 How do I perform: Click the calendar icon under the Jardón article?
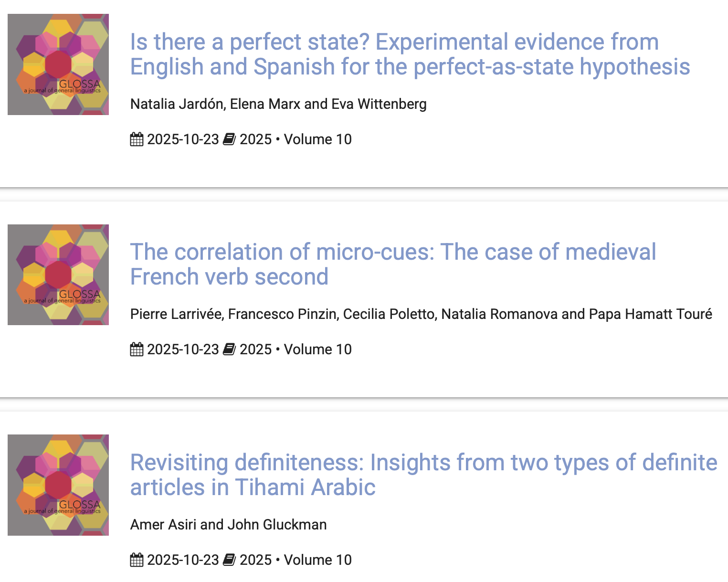[137, 139]
